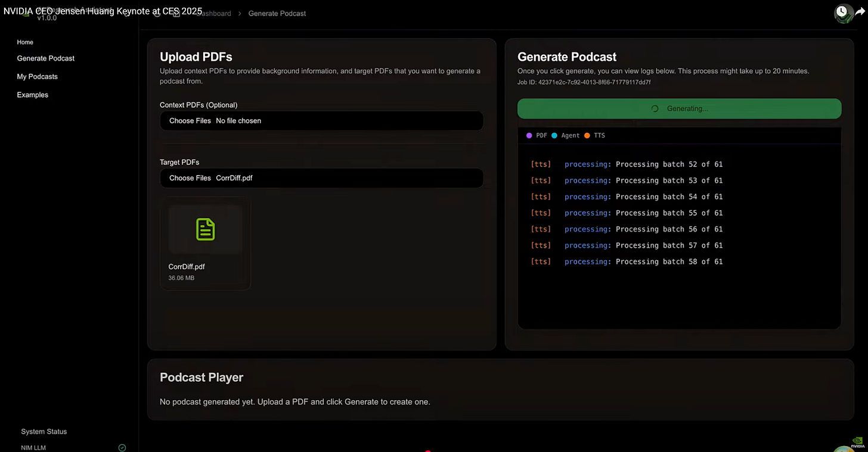Click log line Processing batch 56 of 61
This screenshot has width=868, height=452.
(626, 229)
